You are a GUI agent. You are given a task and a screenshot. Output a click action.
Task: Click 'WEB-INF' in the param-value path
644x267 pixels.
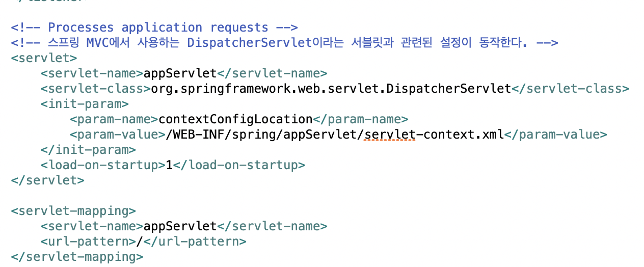click(x=199, y=135)
